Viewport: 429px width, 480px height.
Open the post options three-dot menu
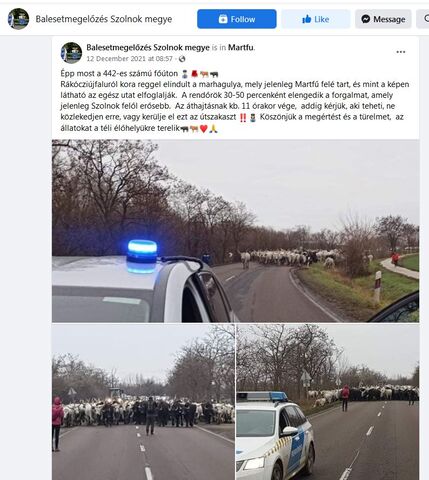click(401, 52)
